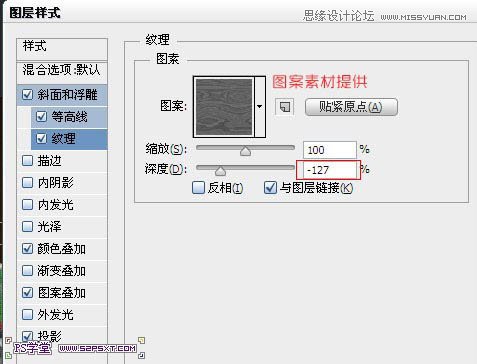477x364 pixels.
Task: Toggle the 与图层链接 link with layer checkbox
Action: click(270, 188)
